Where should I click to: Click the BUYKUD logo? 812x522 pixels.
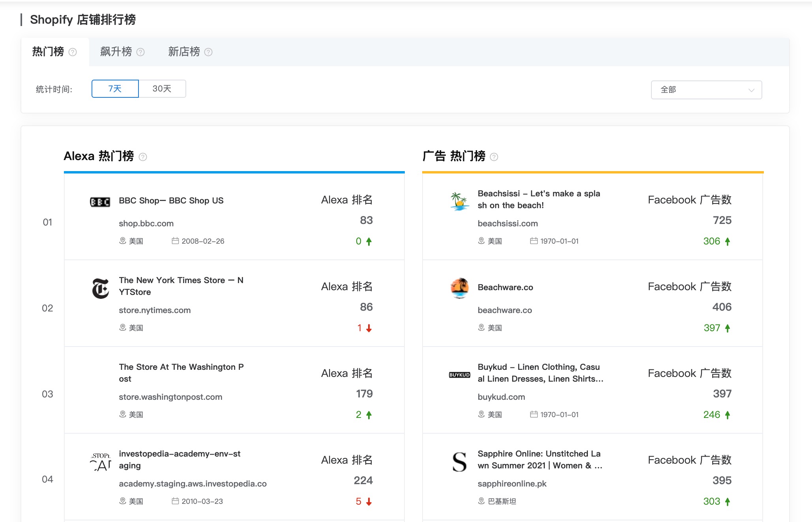click(459, 375)
